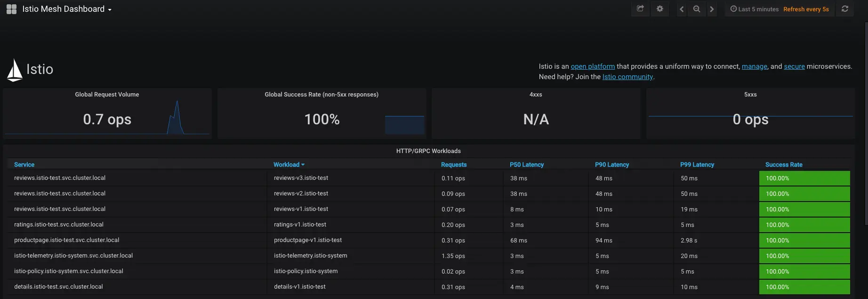Image resolution: width=868 pixels, height=299 pixels.
Task: Click the 68 ms P50 latency value
Action: click(x=519, y=241)
